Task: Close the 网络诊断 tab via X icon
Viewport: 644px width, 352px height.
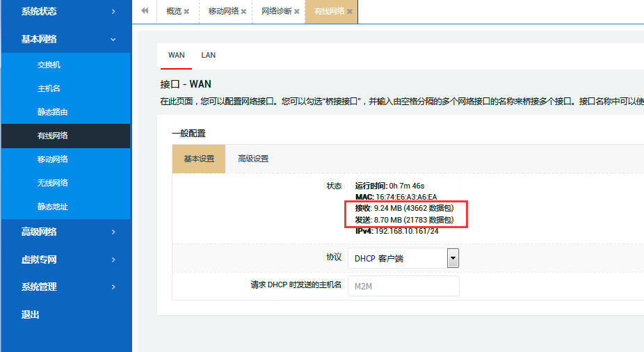Action: coord(297,12)
